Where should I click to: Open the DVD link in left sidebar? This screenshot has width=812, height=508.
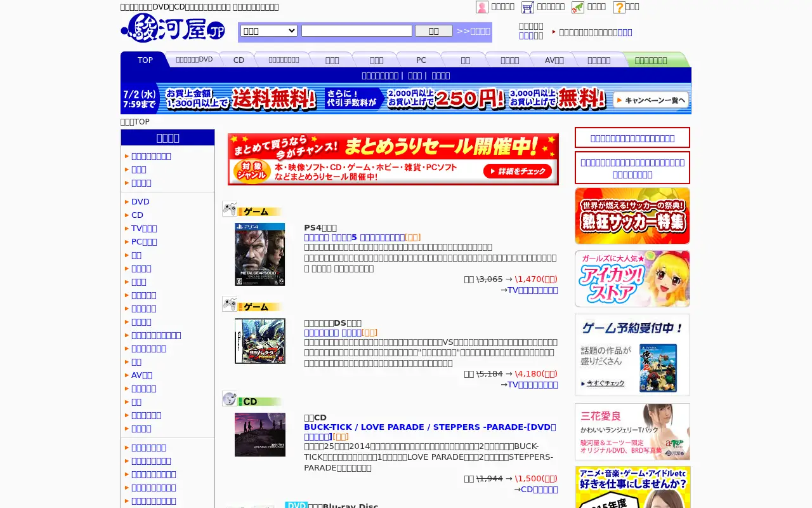coord(140,202)
